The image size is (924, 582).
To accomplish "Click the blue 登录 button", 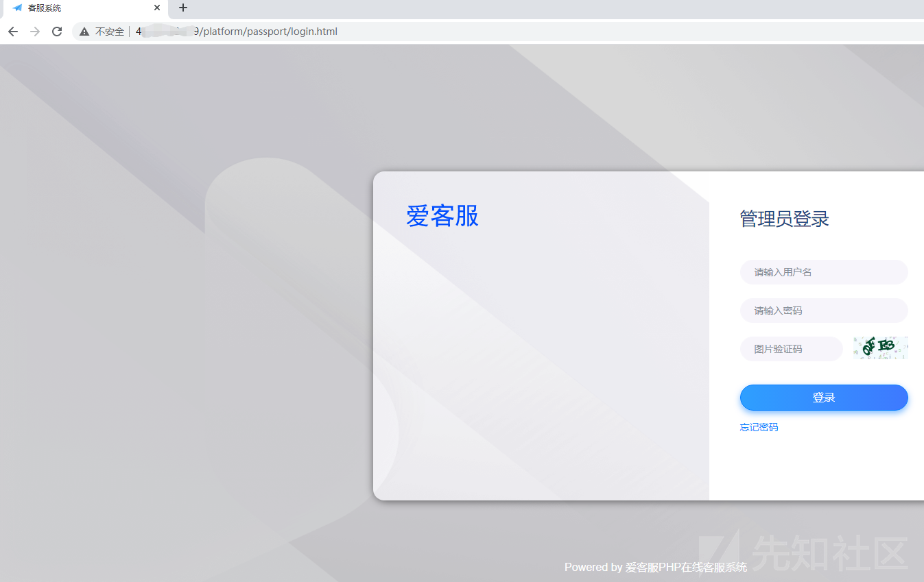I will (x=824, y=398).
